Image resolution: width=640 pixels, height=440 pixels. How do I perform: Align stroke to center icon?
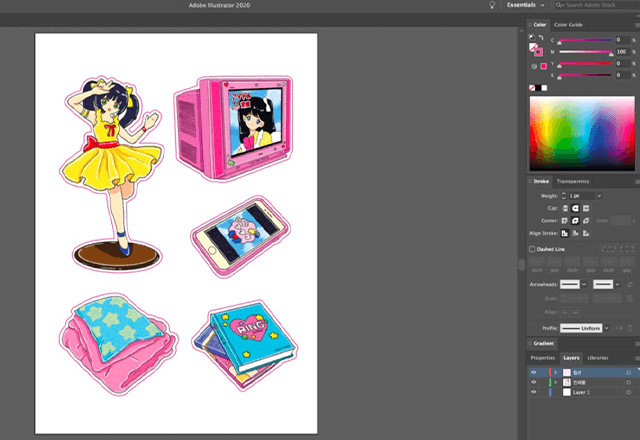[565, 233]
